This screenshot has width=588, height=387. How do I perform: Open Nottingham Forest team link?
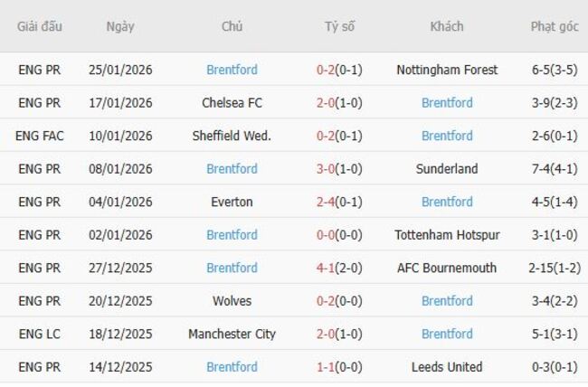[x=447, y=70]
